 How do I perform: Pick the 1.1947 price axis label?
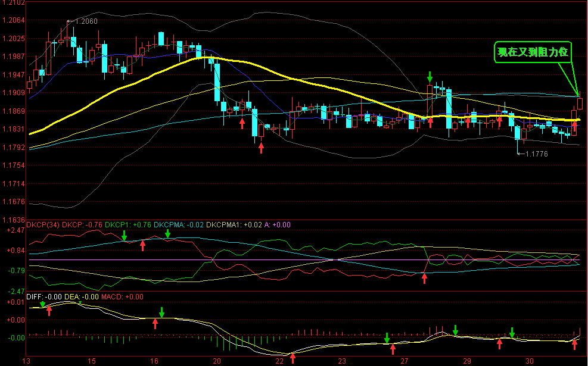tap(14, 74)
